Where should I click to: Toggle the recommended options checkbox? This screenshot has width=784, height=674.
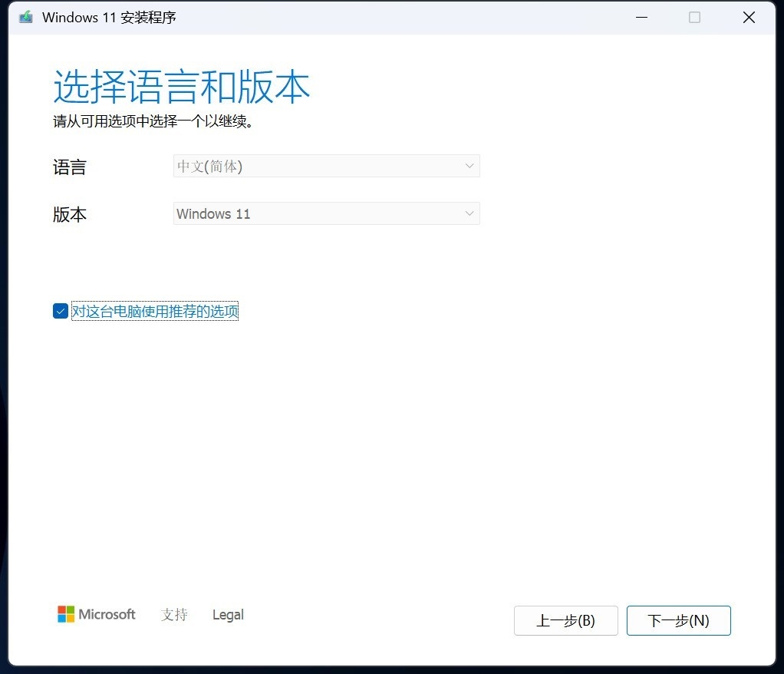pos(60,311)
